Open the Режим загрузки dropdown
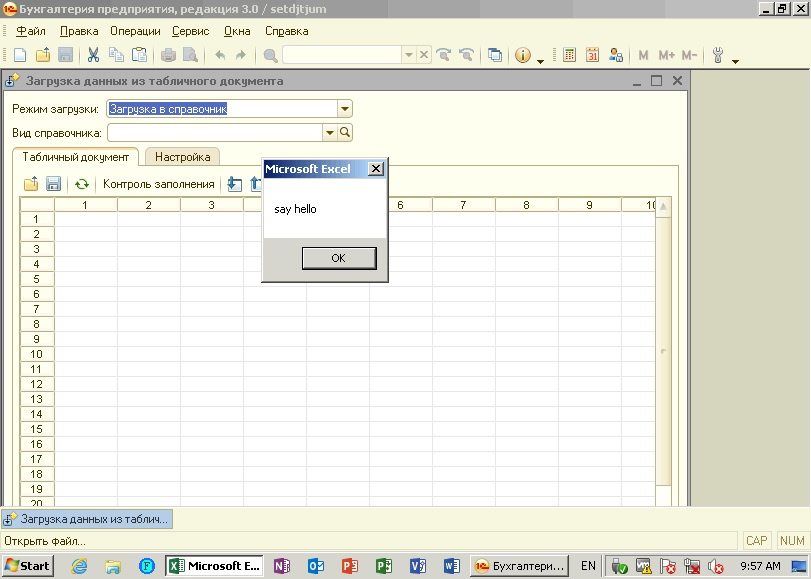Screen dimensions: 811x579 [343, 108]
